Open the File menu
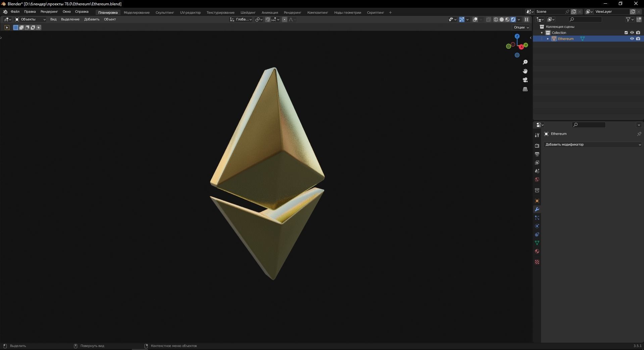644x350 pixels. [15, 12]
